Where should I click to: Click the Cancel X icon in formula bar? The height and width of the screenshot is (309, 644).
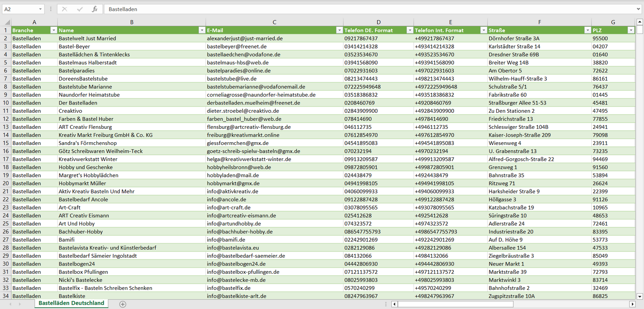tap(65, 9)
